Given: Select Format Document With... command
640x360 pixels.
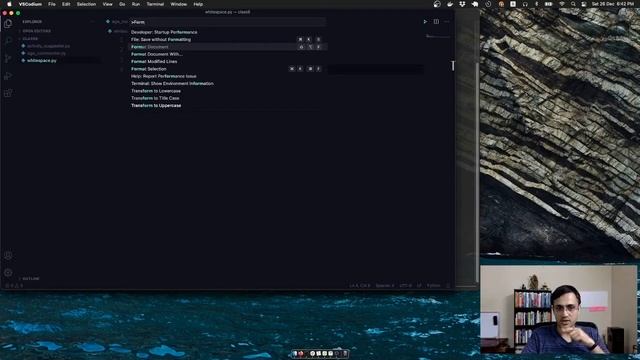Looking at the screenshot, I should tap(228, 54).
